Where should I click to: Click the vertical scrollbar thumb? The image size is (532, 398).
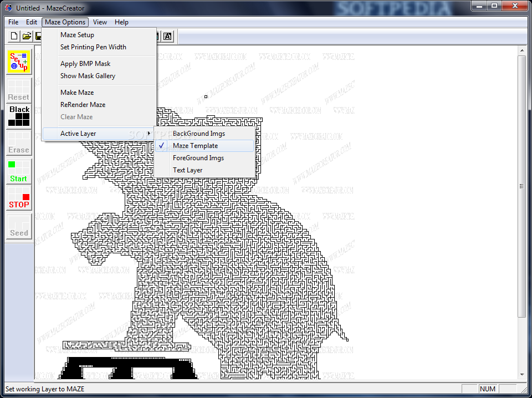tap(522, 186)
